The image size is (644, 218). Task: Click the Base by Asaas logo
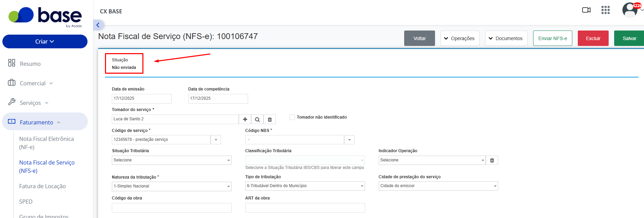click(45, 17)
